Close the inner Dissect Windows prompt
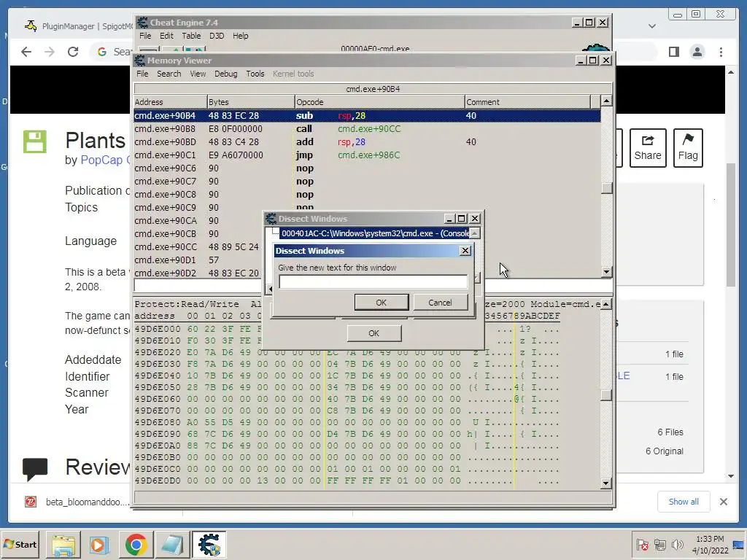The image size is (747, 560). 465,251
